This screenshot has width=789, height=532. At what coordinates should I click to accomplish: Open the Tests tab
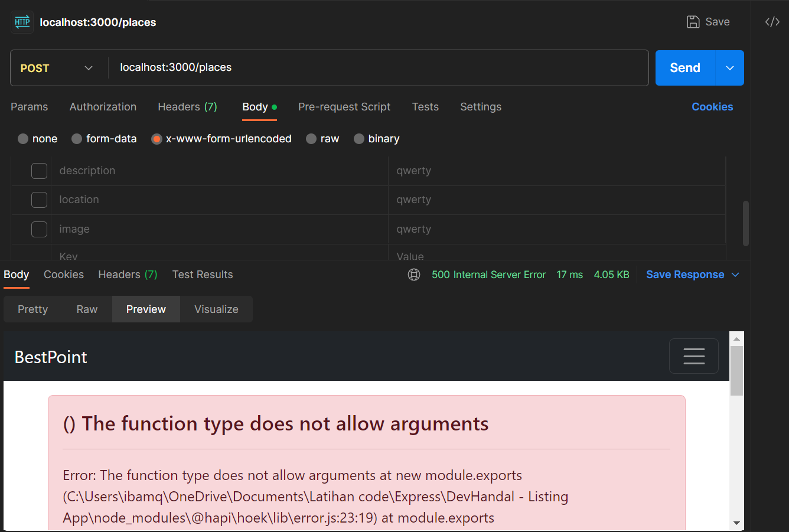pyautogui.click(x=425, y=107)
